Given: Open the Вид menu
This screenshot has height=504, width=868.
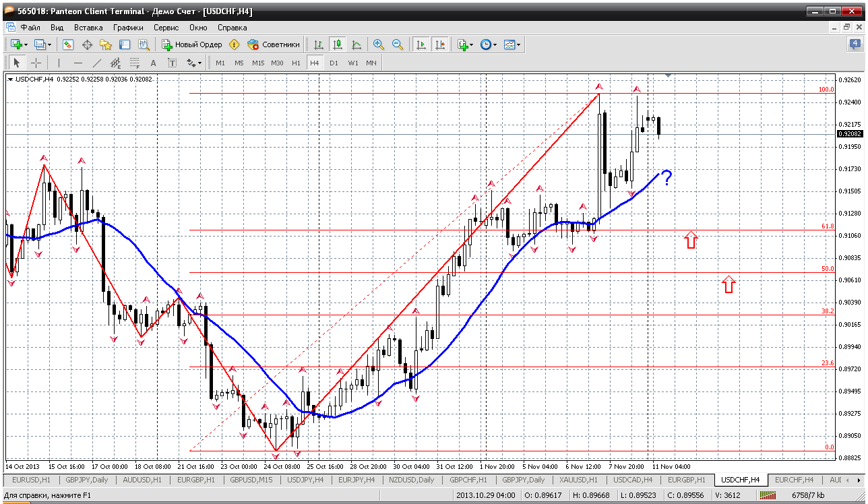Looking at the screenshot, I should click(57, 28).
